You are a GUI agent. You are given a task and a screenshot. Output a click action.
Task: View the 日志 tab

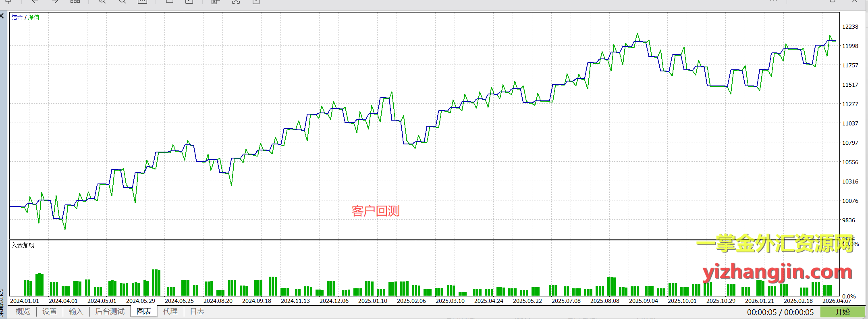point(197,311)
